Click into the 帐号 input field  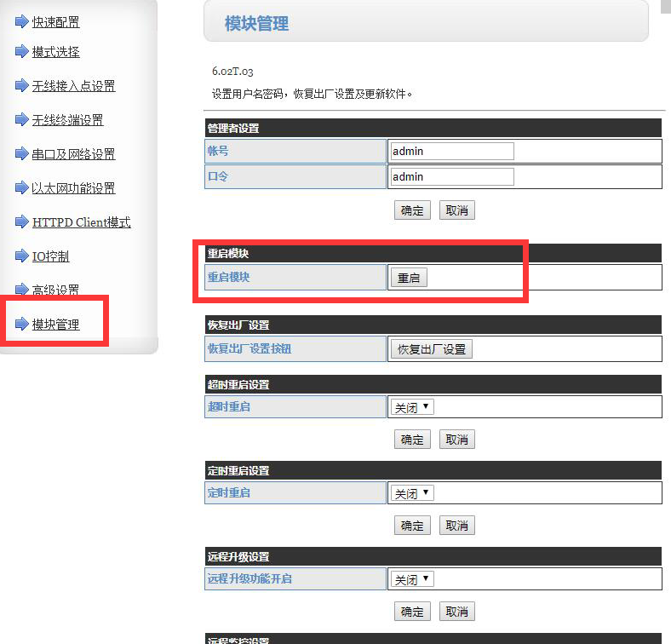click(451, 151)
